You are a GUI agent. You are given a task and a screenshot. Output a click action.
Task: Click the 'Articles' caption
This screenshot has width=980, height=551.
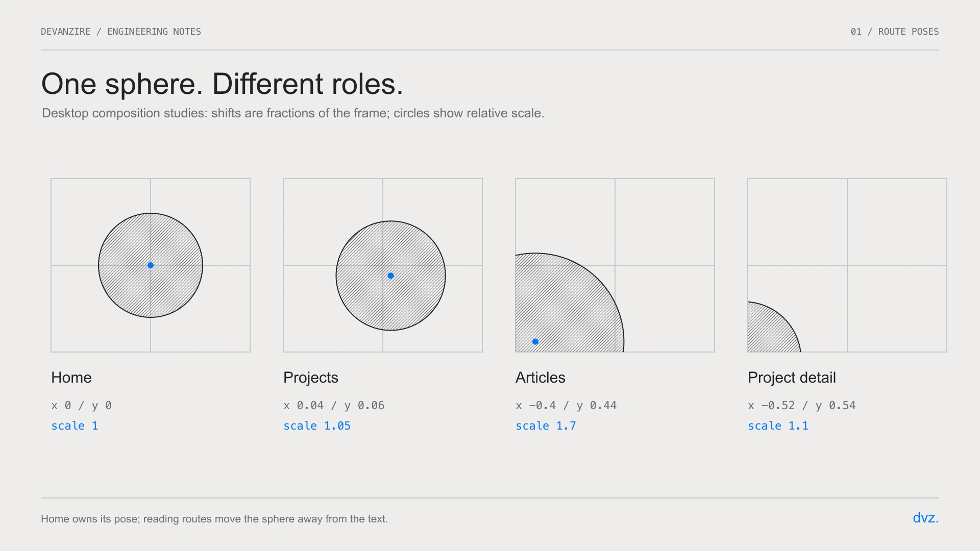click(x=541, y=378)
